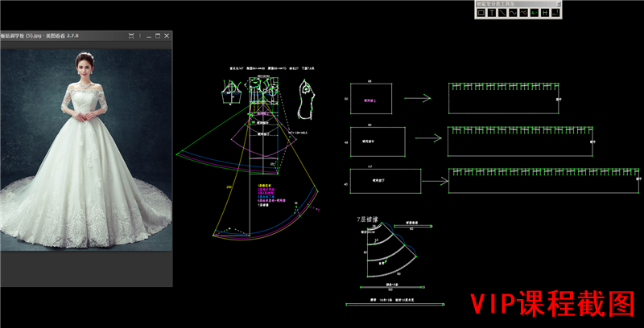Click the pink 硬网纱上 label

(x=370, y=100)
